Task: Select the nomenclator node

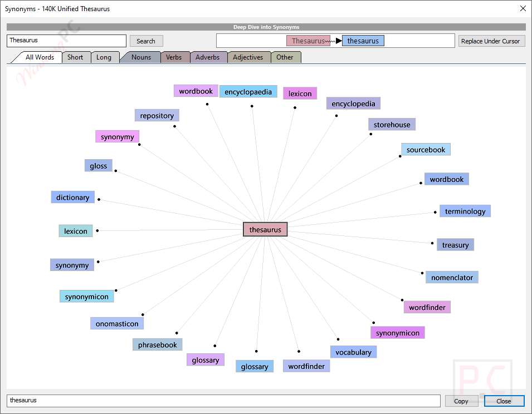Action: (452, 278)
